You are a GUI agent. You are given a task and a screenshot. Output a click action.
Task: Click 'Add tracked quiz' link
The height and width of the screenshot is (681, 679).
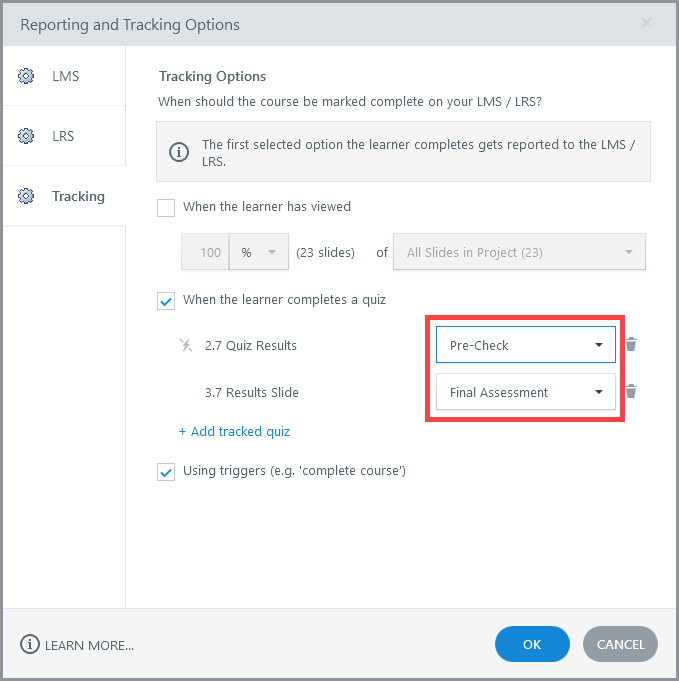234,432
